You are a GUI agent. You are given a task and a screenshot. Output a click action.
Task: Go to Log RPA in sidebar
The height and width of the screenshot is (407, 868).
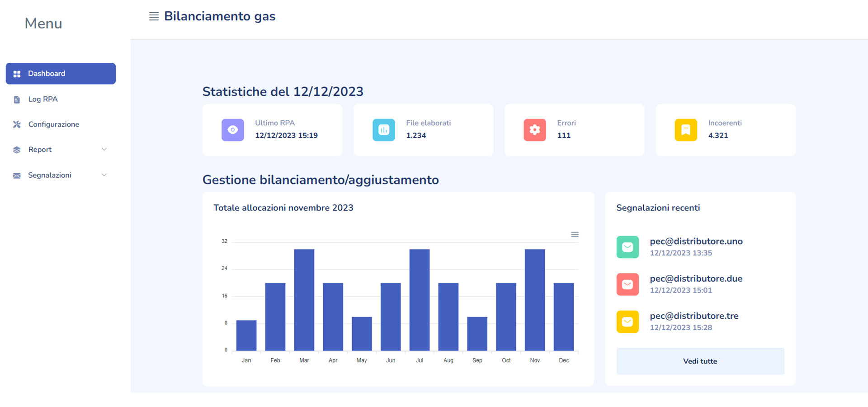43,99
